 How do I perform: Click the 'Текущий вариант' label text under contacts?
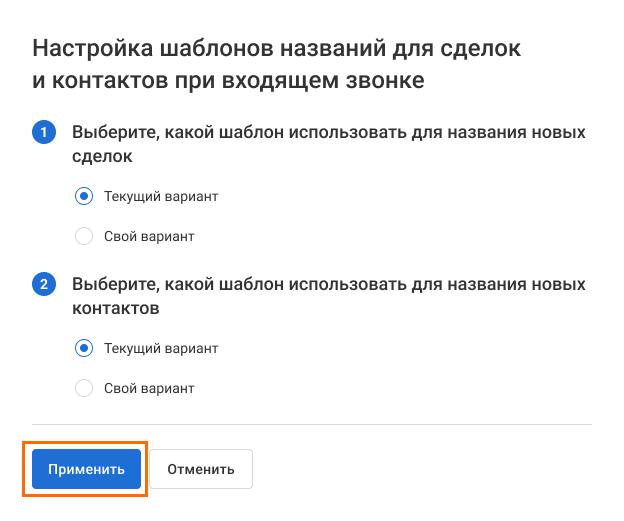tap(161, 349)
